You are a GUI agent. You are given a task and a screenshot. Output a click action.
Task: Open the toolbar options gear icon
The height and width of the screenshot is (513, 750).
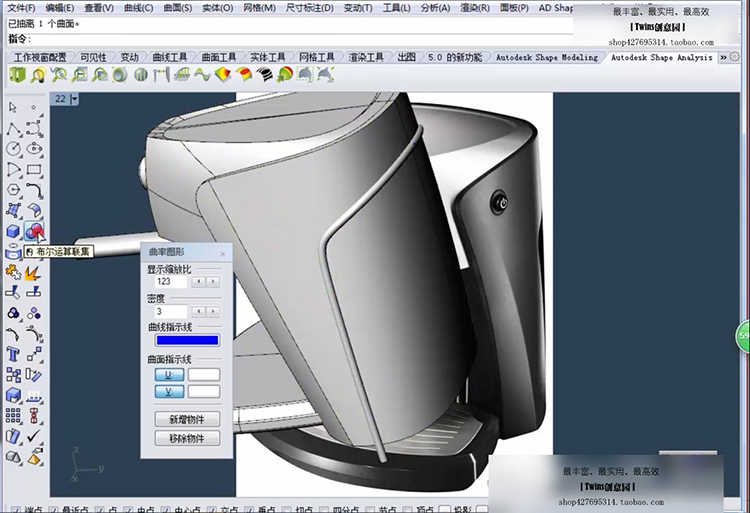pos(735,57)
